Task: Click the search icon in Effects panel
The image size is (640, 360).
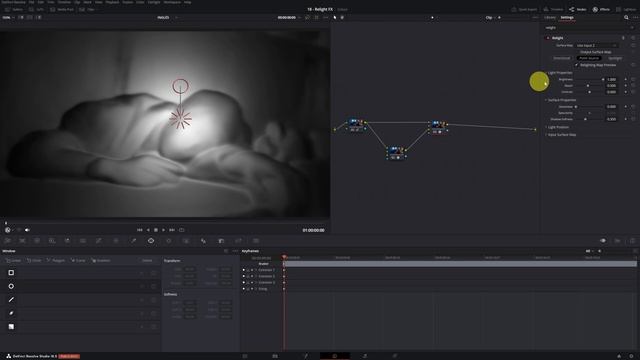Action: click(x=626, y=18)
